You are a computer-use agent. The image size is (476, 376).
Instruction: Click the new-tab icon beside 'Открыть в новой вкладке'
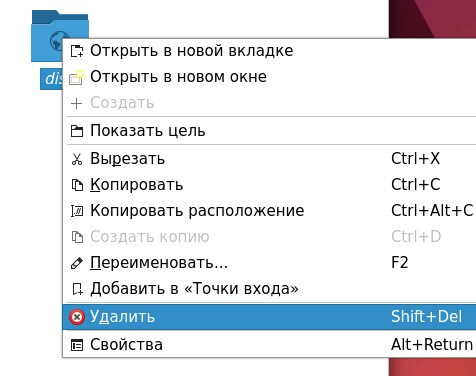(77, 51)
